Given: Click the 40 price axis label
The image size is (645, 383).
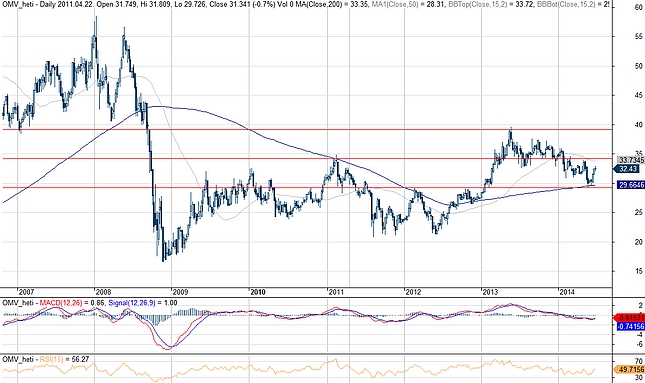Looking at the screenshot, I should coord(639,125).
